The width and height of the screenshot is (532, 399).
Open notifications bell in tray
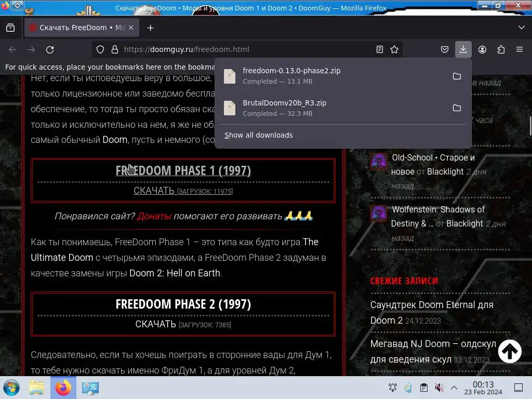click(x=393, y=388)
